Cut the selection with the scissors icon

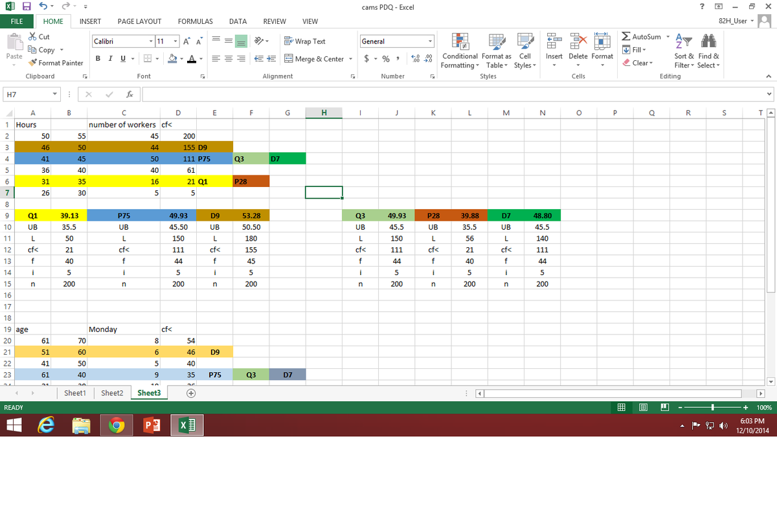39,37
